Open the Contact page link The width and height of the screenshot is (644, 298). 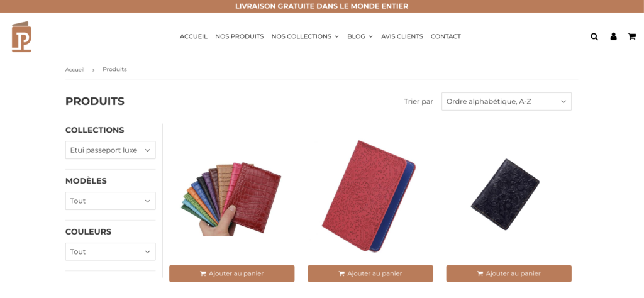click(446, 36)
